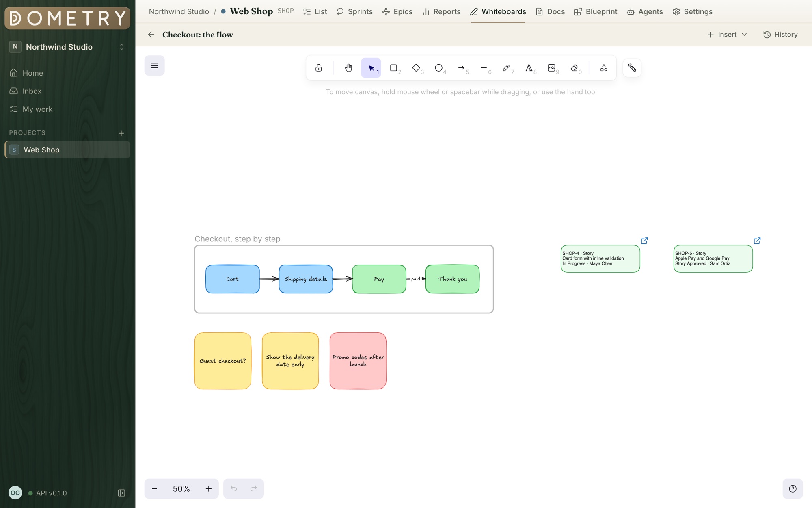The image size is (812, 508).
Task: Switch to the Epics tab
Action: pyautogui.click(x=397, y=11)
